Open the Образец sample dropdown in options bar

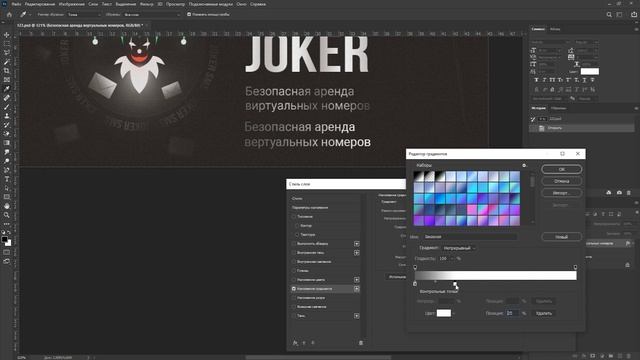[x=151, y=14]
